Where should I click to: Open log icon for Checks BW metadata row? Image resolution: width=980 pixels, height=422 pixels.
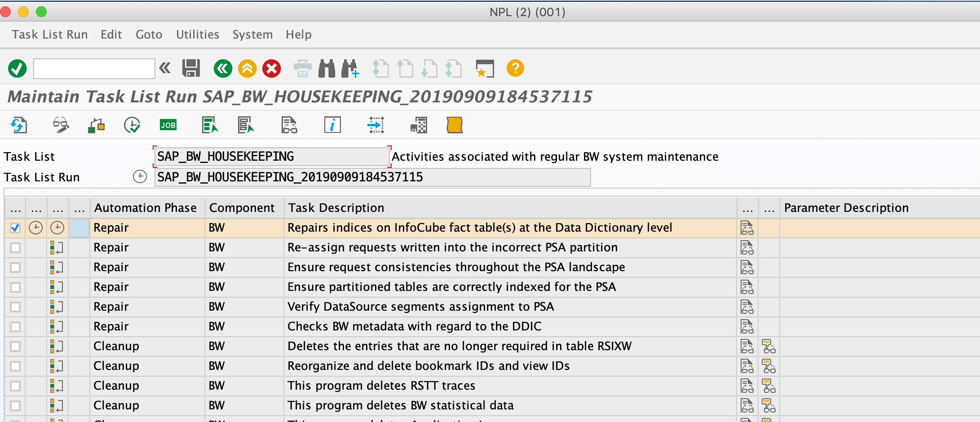tap(747, 327)
